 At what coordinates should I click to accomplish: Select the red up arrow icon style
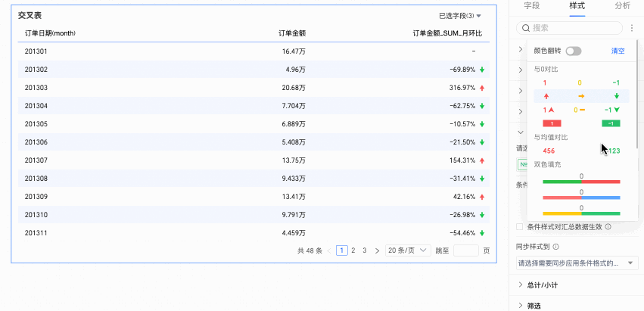click(546, 96)
